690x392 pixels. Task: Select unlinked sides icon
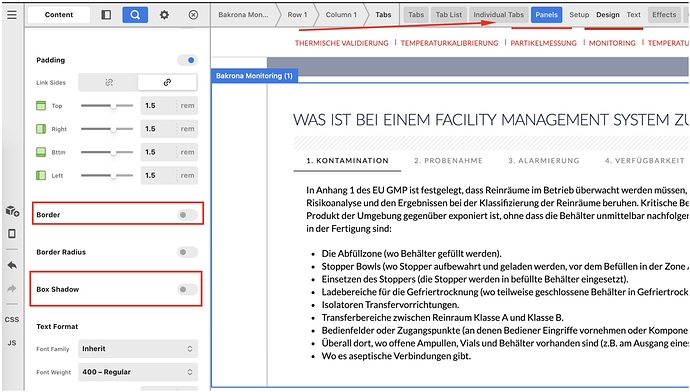pyautogui.click(x=109, y=82)
